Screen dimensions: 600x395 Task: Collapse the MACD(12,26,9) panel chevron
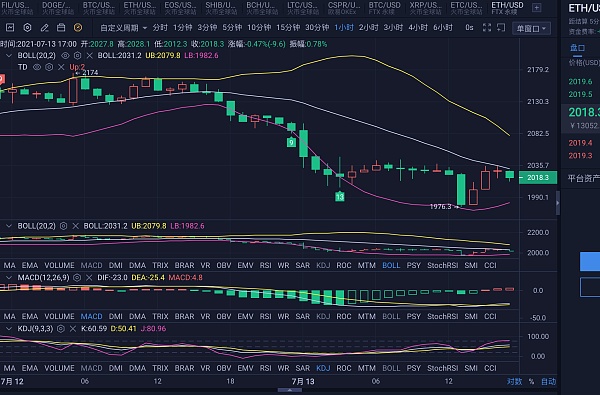9,277
